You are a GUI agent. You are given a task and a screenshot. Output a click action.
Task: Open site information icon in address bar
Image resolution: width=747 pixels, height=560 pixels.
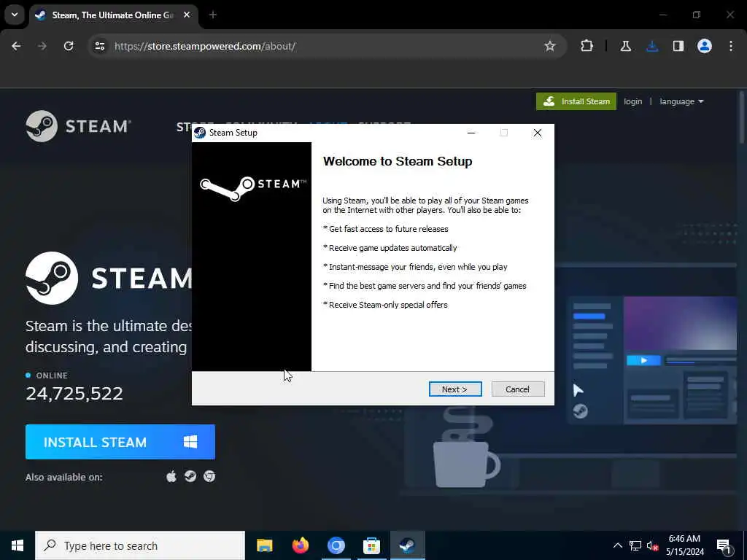[x=99, y=46]
